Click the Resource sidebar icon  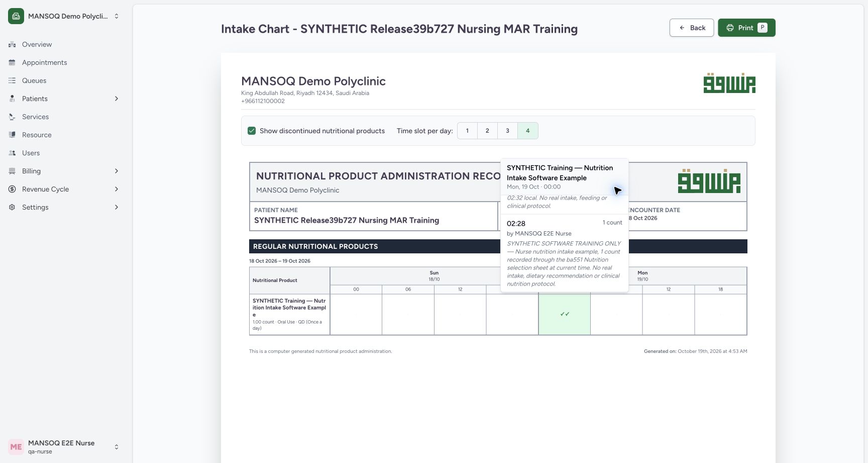coord(12,135)
